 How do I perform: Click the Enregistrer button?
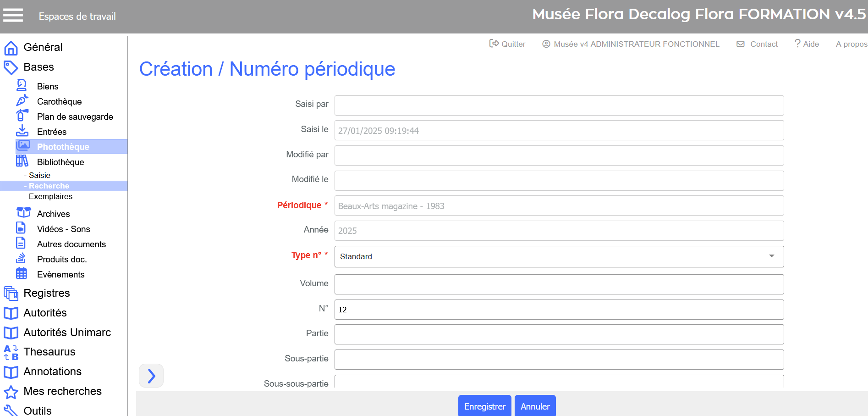point(484,406)
